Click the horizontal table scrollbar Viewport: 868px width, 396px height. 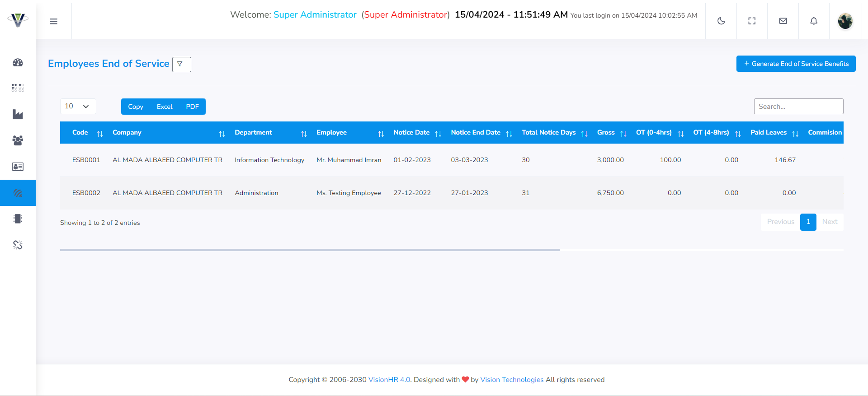[x=310, y=250]
